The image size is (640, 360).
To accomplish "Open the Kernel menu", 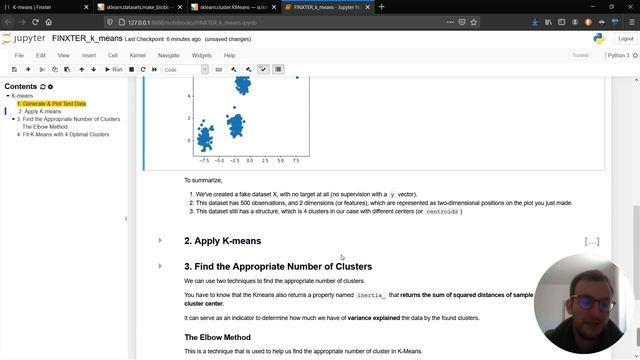I will [x=138, y=56].
